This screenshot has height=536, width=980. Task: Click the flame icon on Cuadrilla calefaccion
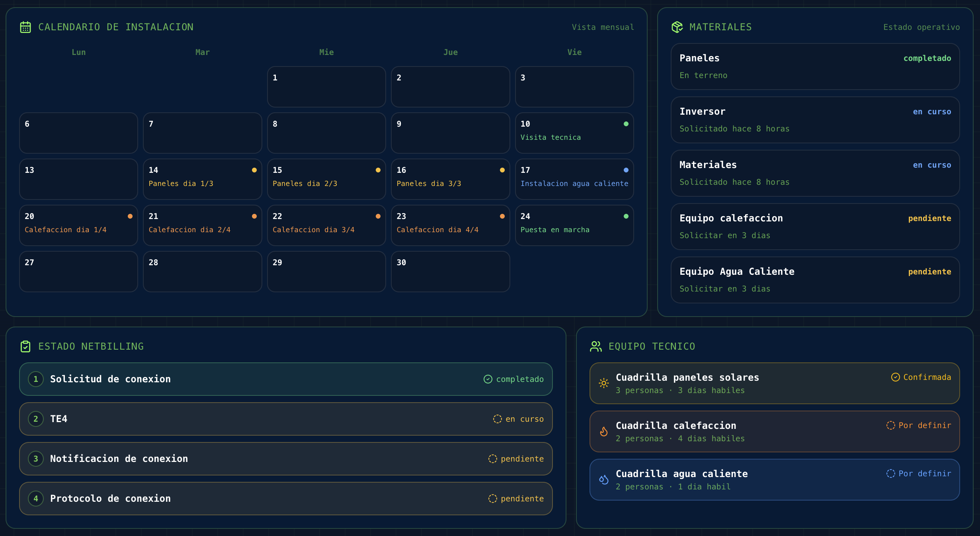(x=604, y=432)
